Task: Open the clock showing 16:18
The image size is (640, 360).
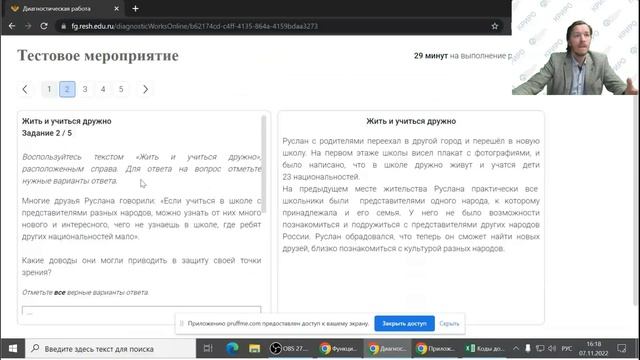Action: coord(593,349)
